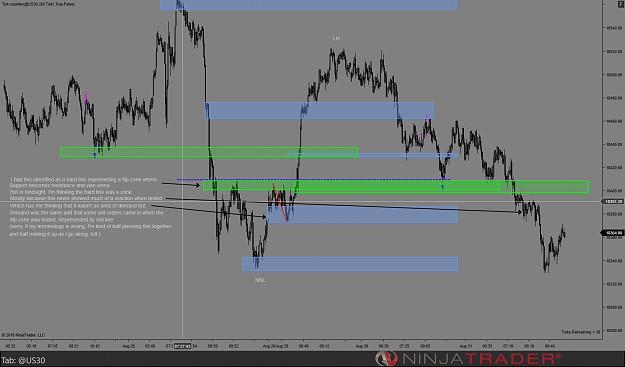Screen dimensions: 625x367
Task: Click the 'Aug 31' date label
Action: 466,346
